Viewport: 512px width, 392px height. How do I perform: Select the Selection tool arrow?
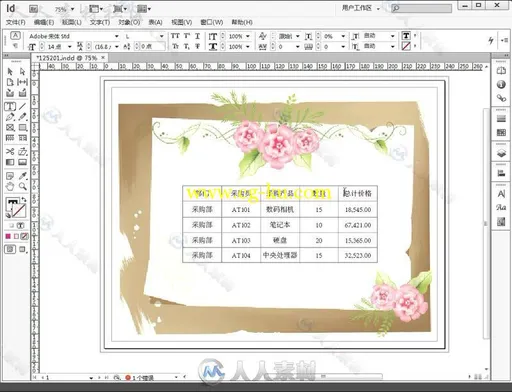(10, 71)
